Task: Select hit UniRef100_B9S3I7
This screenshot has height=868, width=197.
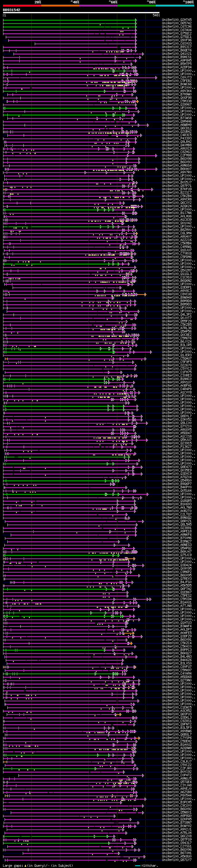Action: [177, 47]
